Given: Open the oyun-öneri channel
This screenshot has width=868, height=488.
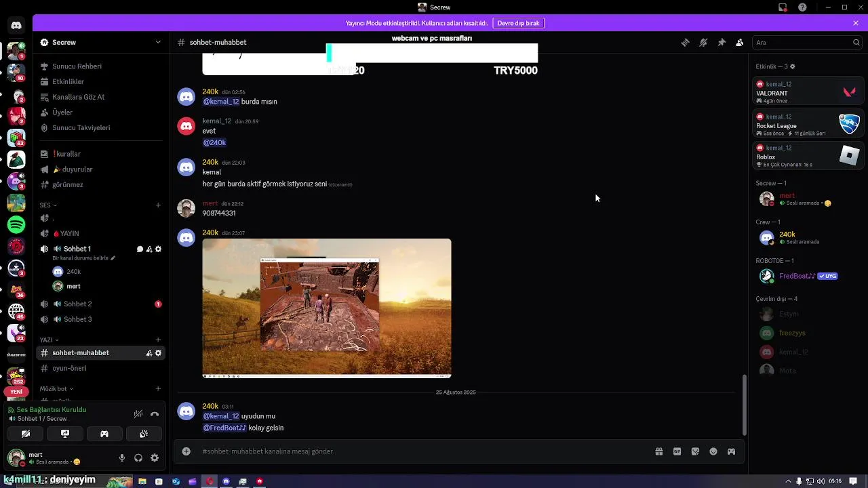Looking at the screenshot, I should click(101, 368).
